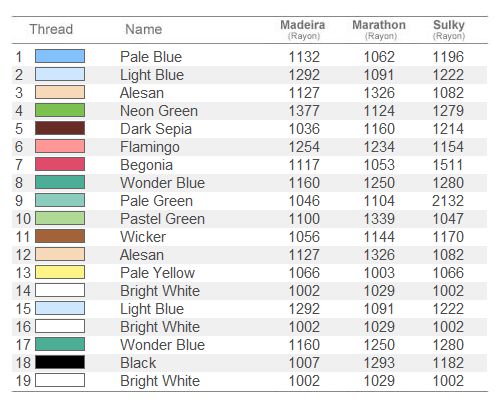Select the Neon Green thread swatch
500x402 pixels.
tap(60, 110)
